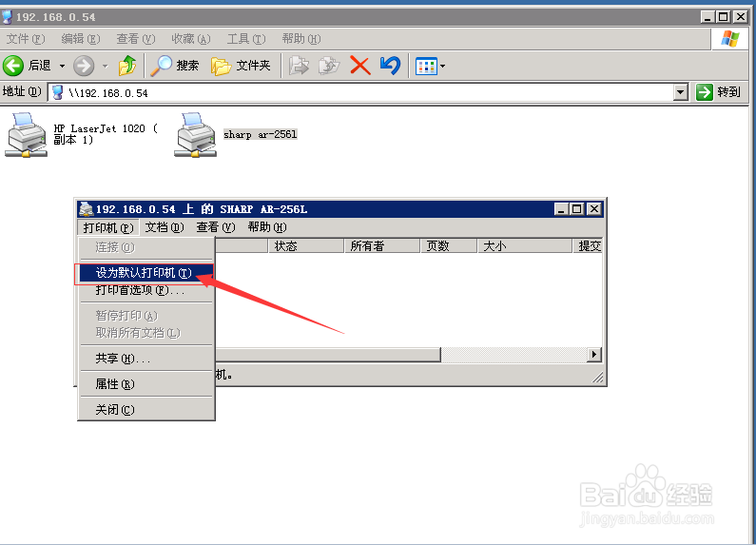Image resolution: width=756 pixels, height=545 pixels.
Task: Click the Views grid icon
Action: click(x=426, y=66)
